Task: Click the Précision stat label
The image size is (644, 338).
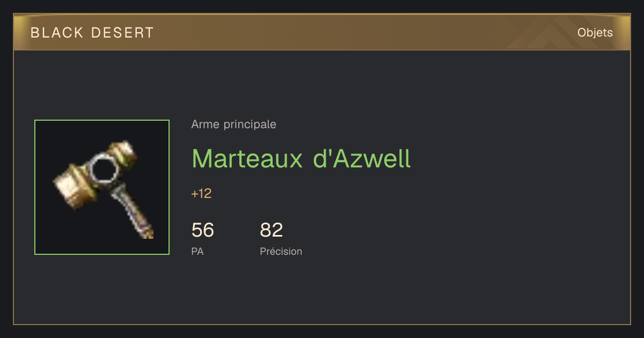Action: pyautogui.click(x=281, y=251)
